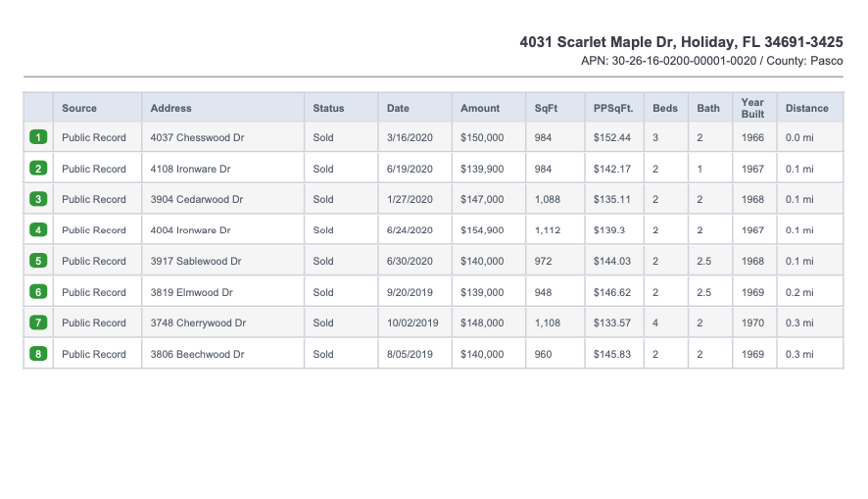This screenshot has height=499, width=868.
Task: Select the PPSqFt. column header
Action: pos(613,108)
